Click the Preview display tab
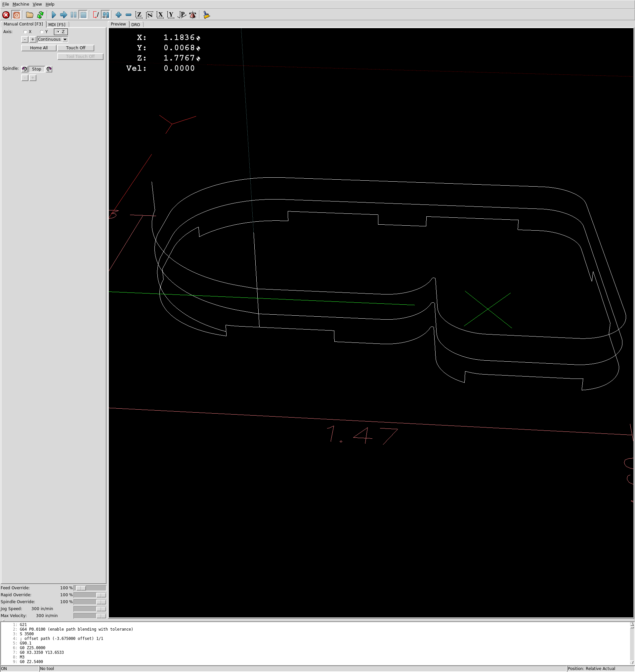Image resolution: width=635 pixels, height=672 pixels. pos(118,24)
